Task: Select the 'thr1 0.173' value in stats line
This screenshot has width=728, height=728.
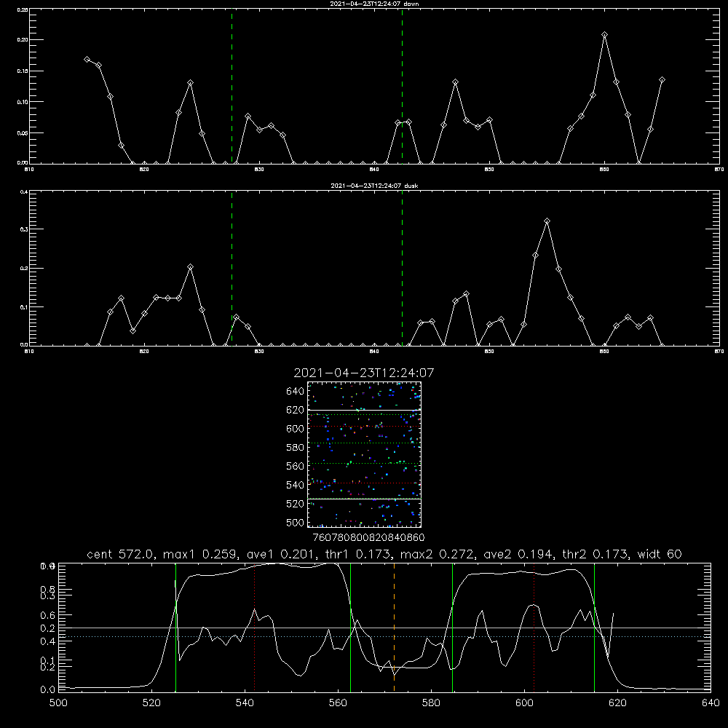Action: [356, 554]
